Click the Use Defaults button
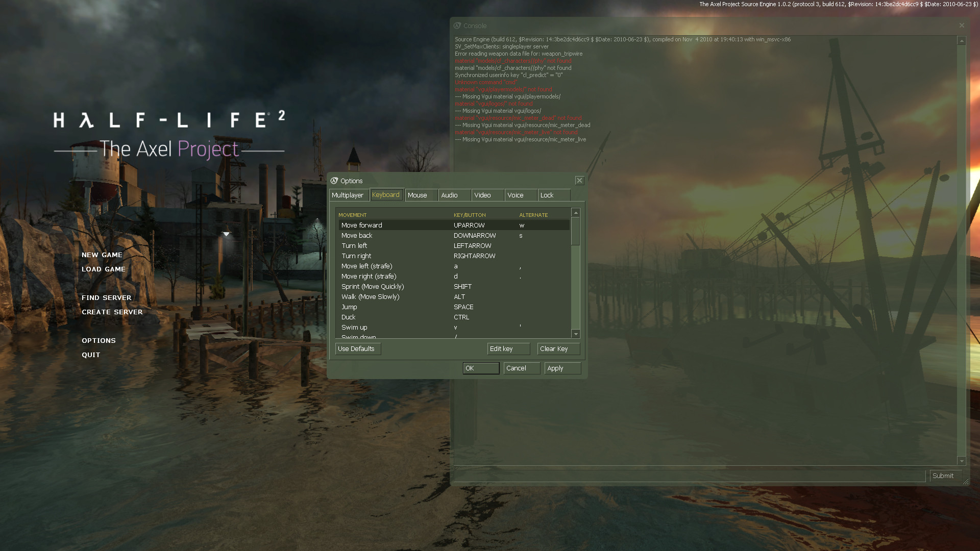 point(357,349)
